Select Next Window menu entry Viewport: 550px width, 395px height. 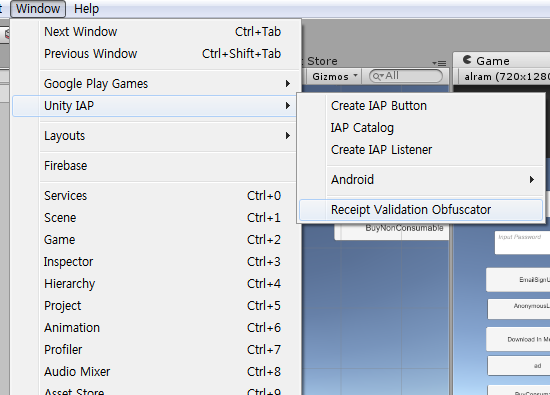[156, 32]
